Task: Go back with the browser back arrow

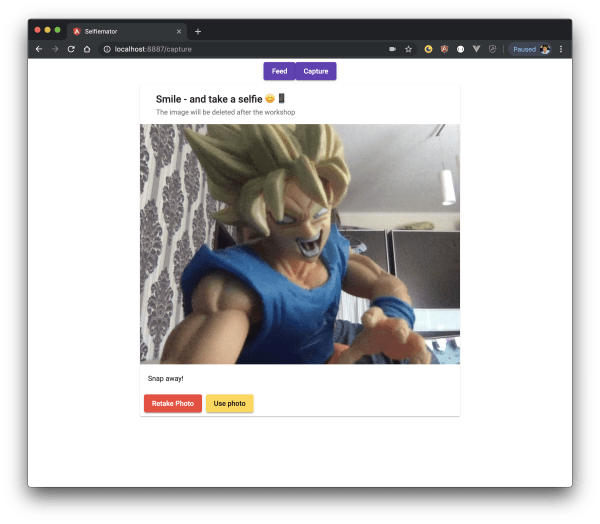Action: [x=39, y=49]
